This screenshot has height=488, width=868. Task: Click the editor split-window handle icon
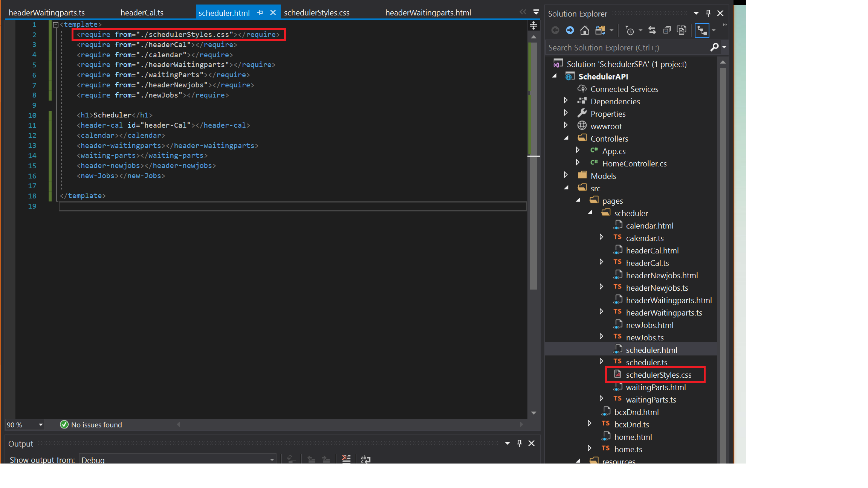click(x=533, y=26)
